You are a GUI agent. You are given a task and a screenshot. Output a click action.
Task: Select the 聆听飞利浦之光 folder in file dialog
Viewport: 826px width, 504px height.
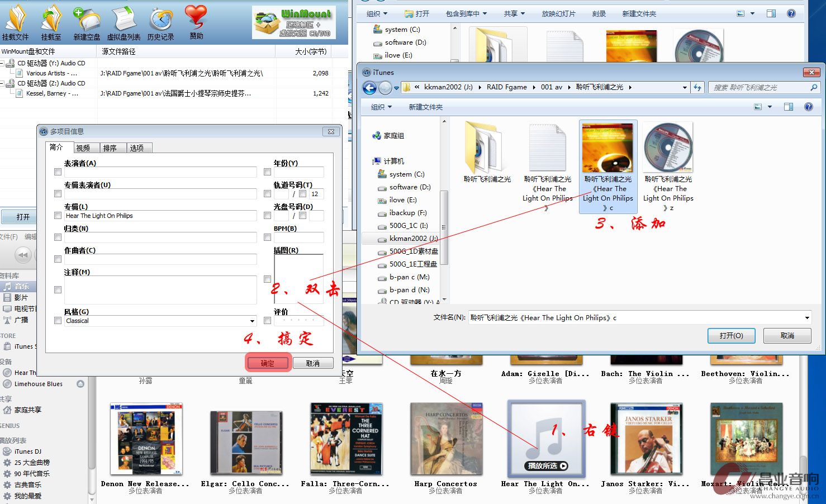(487, 153)
